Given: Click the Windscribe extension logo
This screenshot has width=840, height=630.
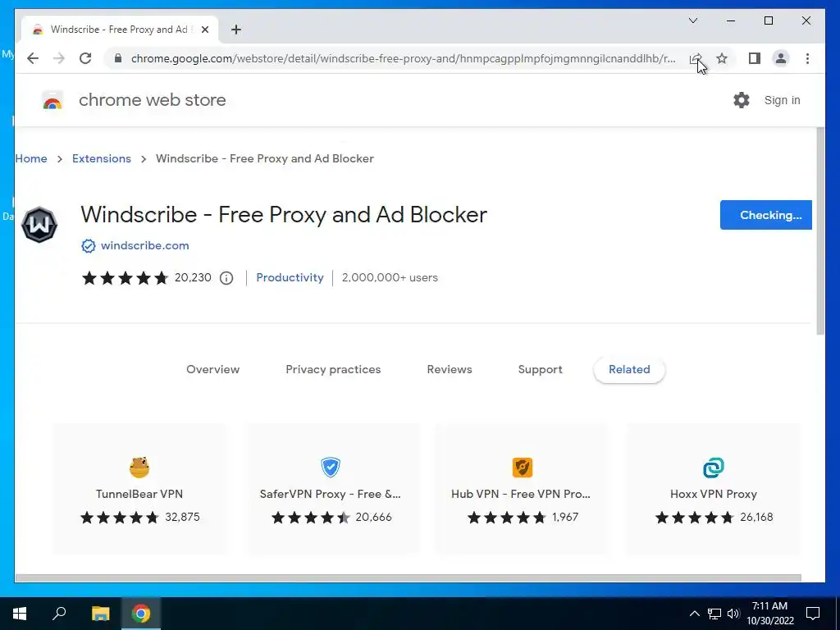Looking at the screenshot, I should pos(39,225).
